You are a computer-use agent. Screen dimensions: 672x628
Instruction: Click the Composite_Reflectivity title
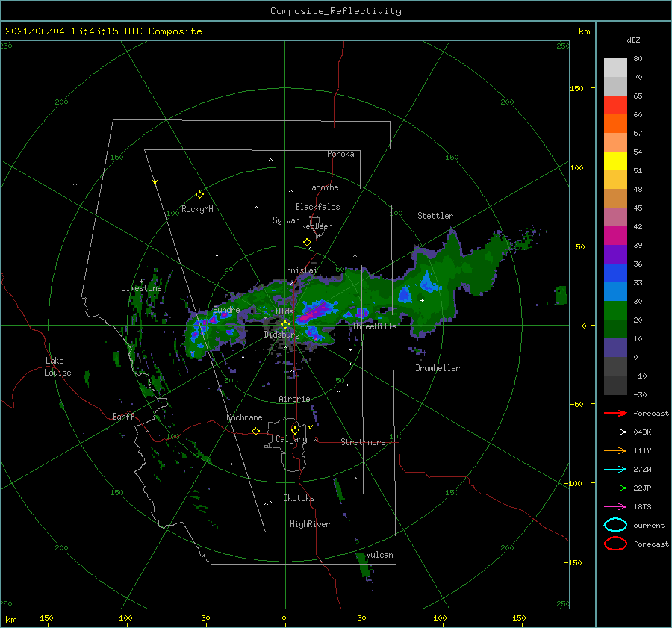tap(336, 11)
